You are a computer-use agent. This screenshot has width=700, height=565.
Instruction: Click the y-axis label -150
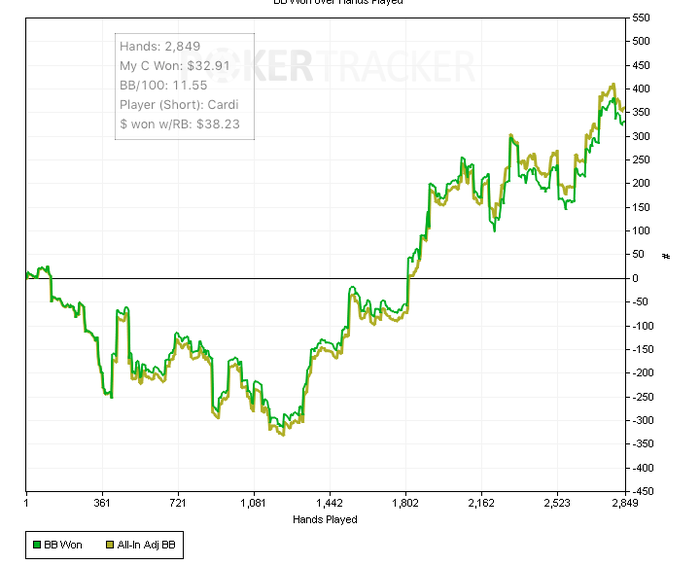coord(643,349)
